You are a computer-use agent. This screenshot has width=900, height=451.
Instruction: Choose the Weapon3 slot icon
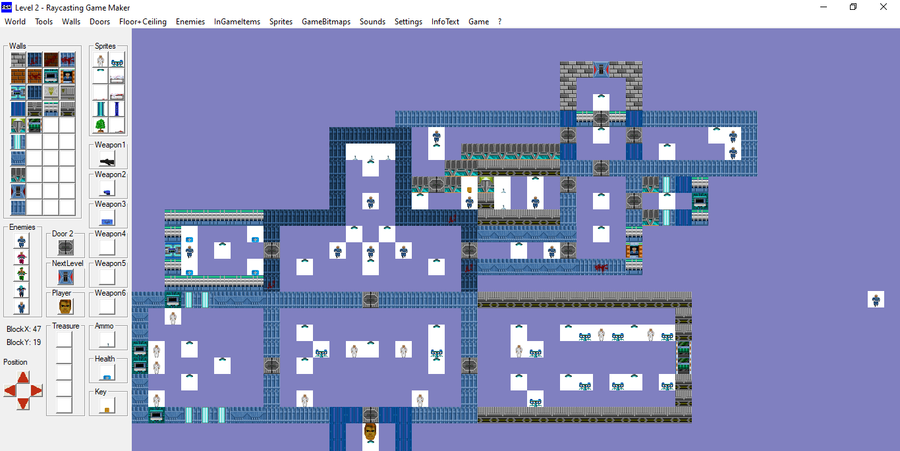pyautogui.click(x=107, y=218)
